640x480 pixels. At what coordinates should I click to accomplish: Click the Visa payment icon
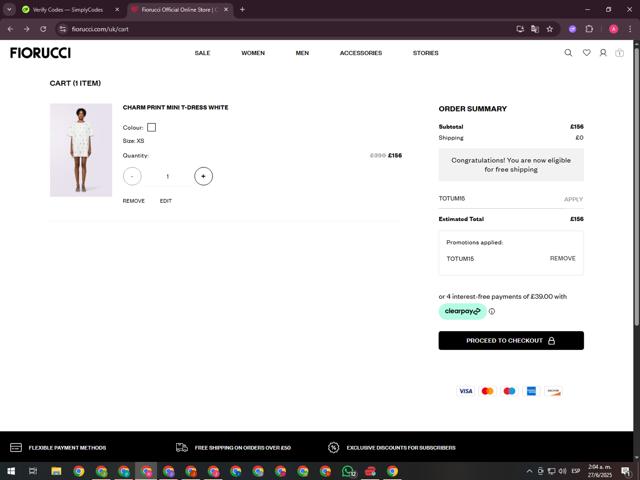point(465,391)
